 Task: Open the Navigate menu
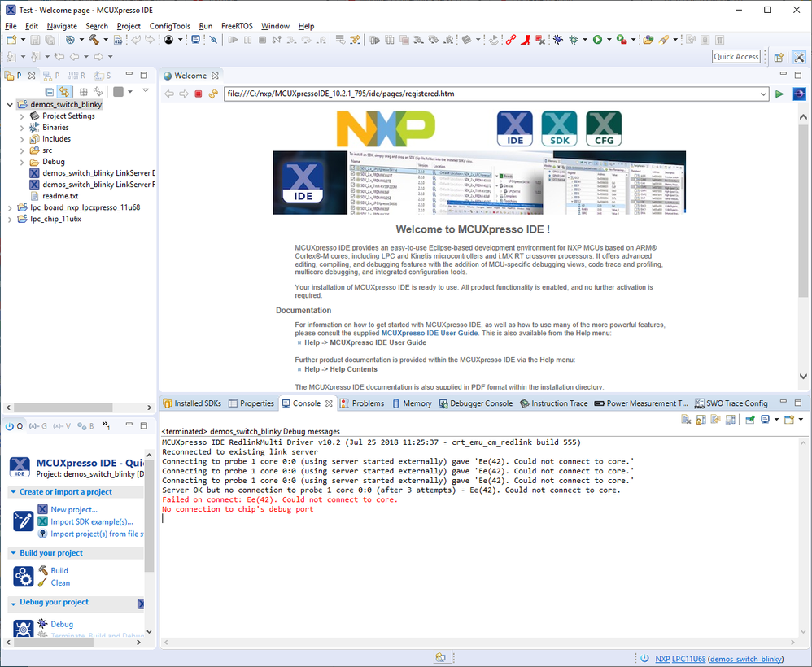tap(62, 26)
